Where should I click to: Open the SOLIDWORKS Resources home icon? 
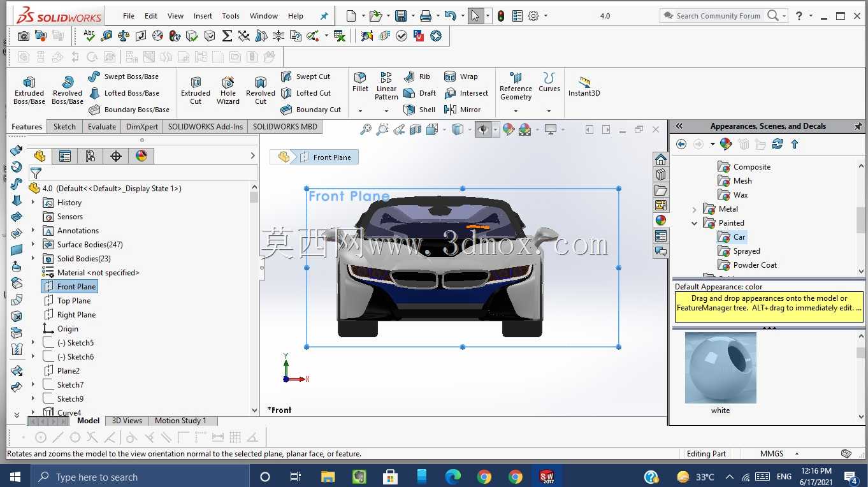click(661, 159)
